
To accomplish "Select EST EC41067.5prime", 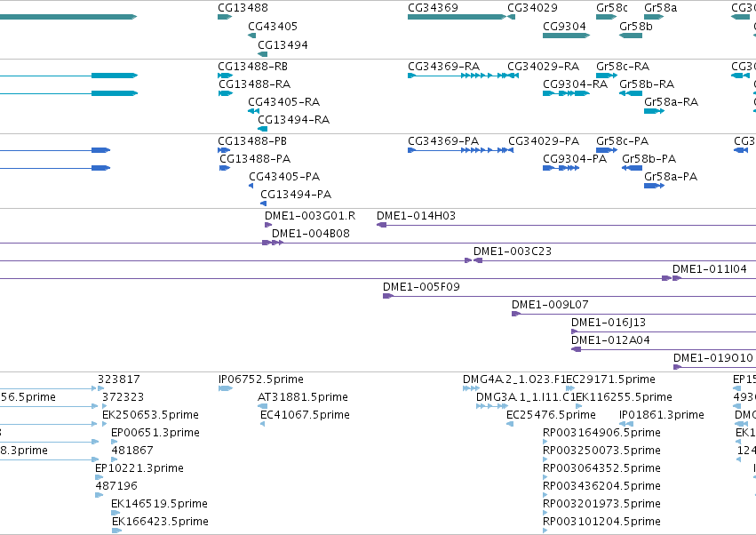I will [262, 424].
